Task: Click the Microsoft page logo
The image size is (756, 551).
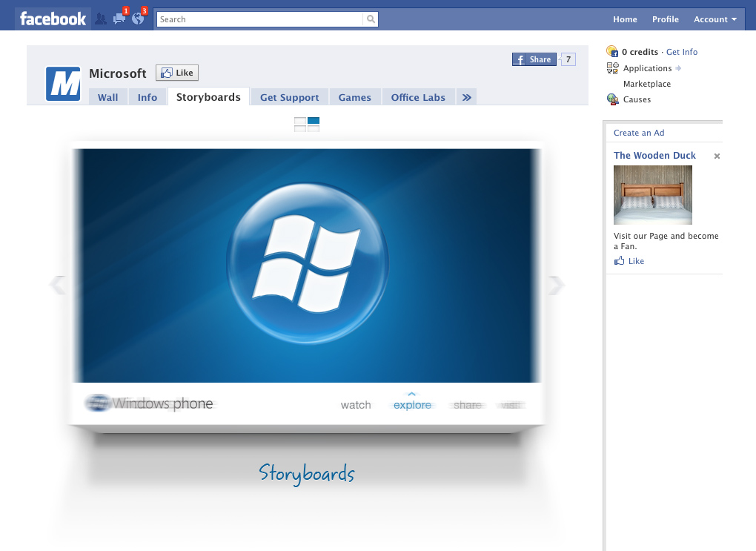Action: [x=63, y=84]
